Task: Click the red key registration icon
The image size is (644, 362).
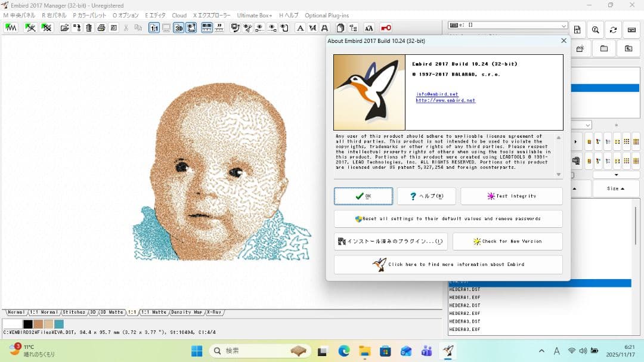Action: pos(386,28)
